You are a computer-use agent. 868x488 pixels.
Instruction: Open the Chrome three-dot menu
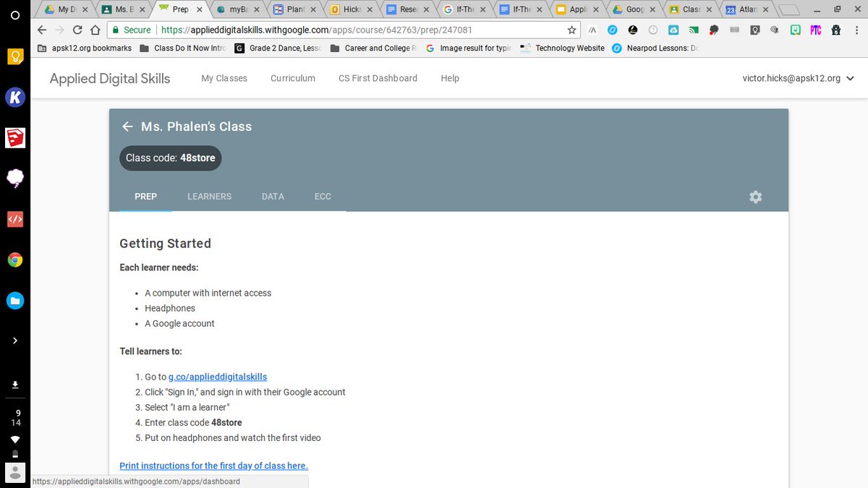point(856,30)
